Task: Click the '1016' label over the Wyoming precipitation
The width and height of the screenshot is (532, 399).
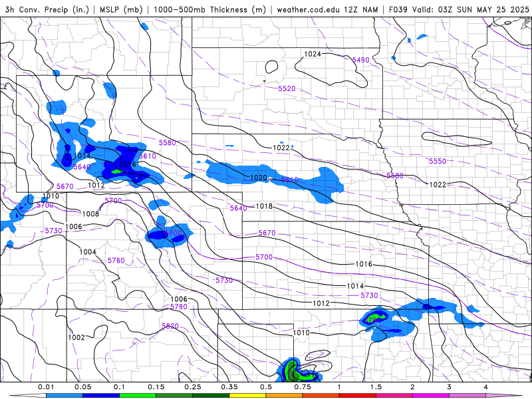Action: [128, 164]
